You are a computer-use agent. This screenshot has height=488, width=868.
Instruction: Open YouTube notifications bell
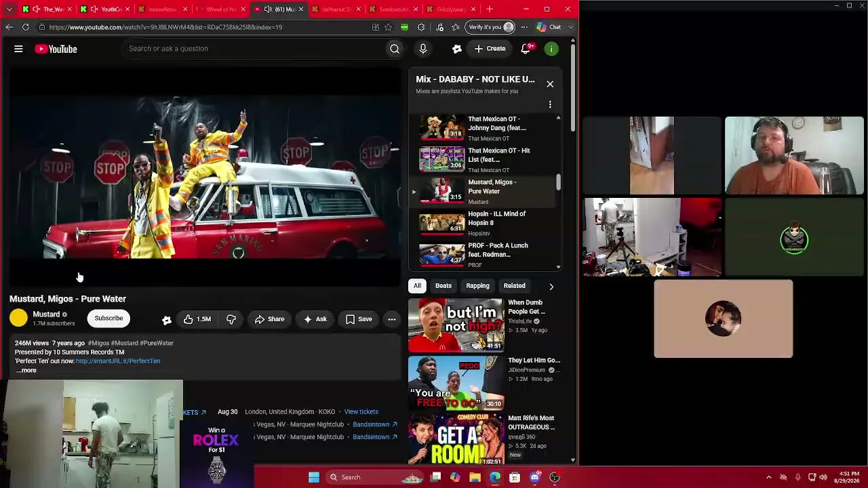[x=526, y=49]
